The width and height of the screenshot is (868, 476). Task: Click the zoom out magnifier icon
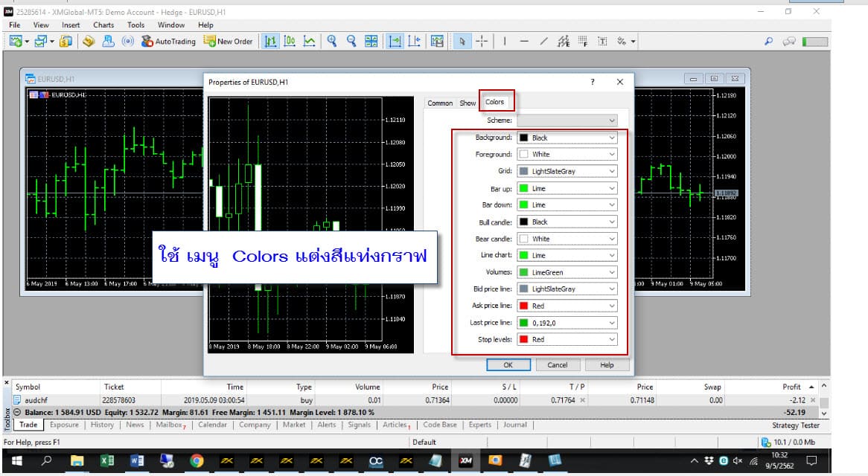[351, 42]
